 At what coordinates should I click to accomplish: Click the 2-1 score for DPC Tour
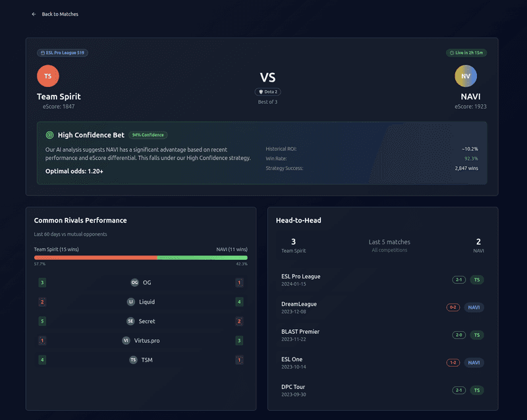(x=458, y=390)
